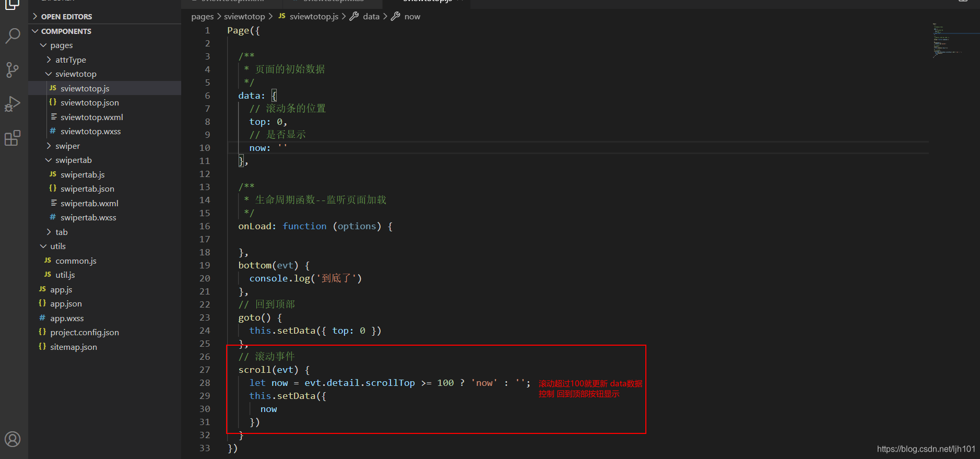980x459 pixels.
Task: Open sviewtotop.wxml file
Action: point(92,117)
